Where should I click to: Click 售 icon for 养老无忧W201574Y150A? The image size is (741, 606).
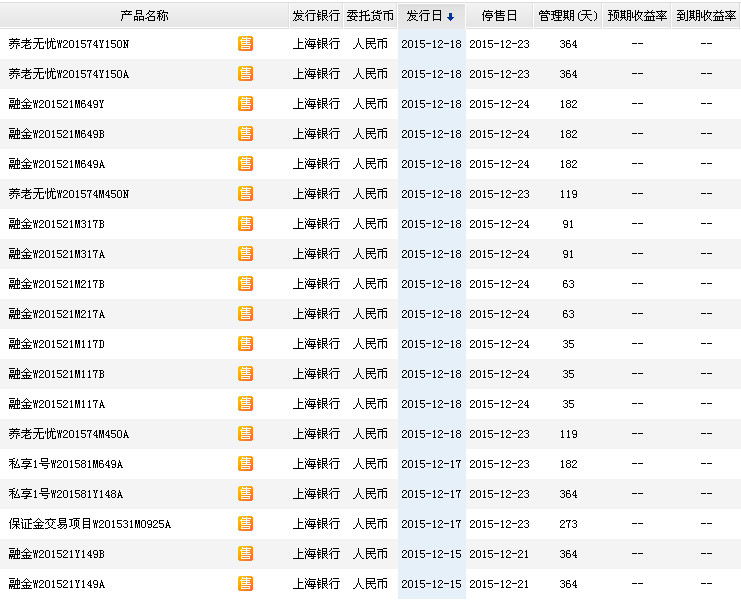point(245,74)
